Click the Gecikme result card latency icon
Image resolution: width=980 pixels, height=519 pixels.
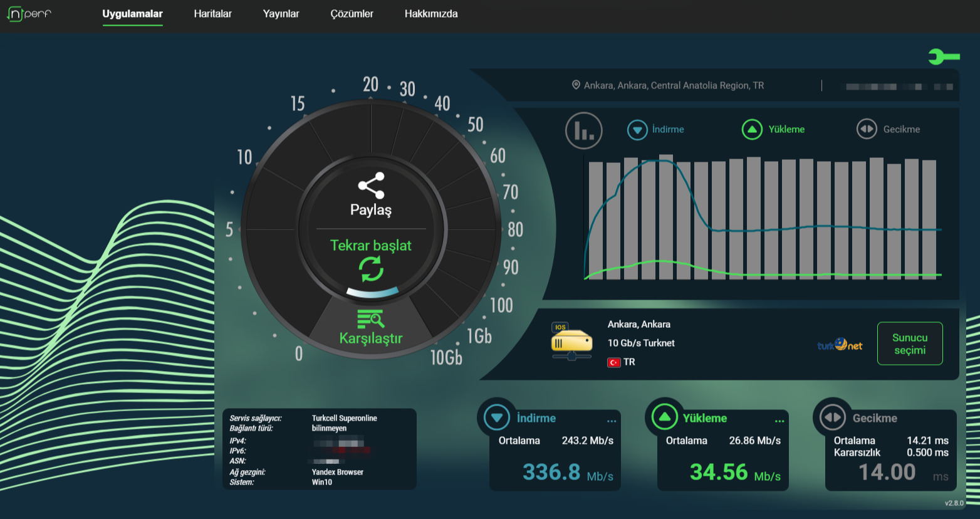point(833,417)
